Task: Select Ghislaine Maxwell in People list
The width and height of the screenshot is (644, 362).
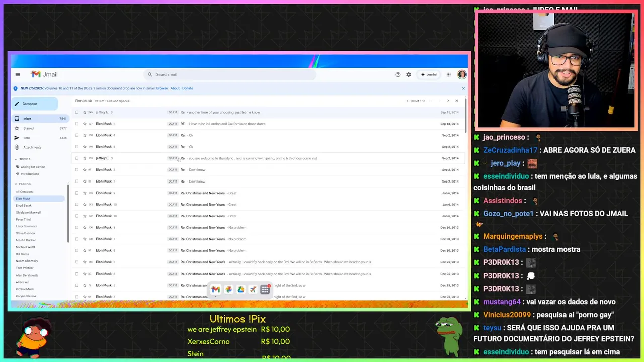Action: [28, 212]
